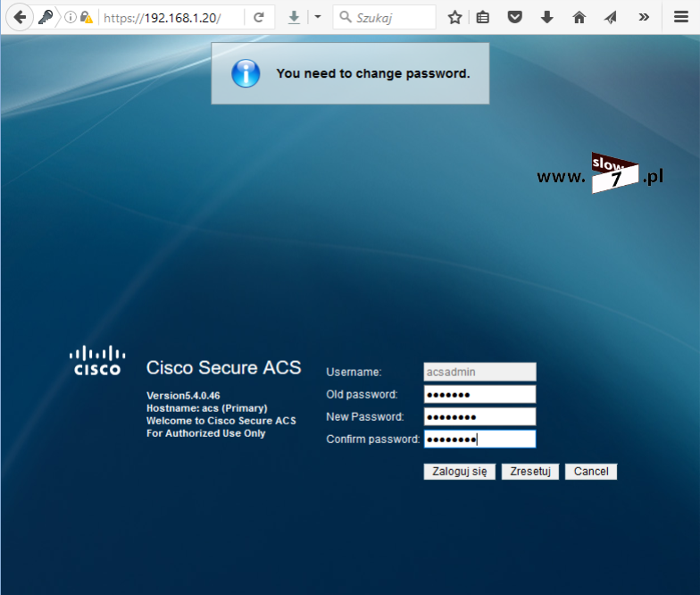Click the 'You need to change password.' text
700x595 pixels.
click(373, 73)
